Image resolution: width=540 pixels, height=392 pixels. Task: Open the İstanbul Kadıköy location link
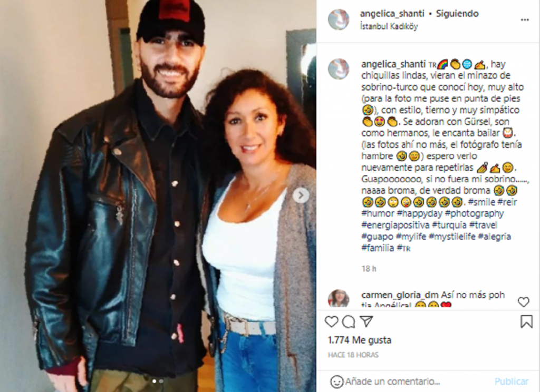click(x=389, y=26)
